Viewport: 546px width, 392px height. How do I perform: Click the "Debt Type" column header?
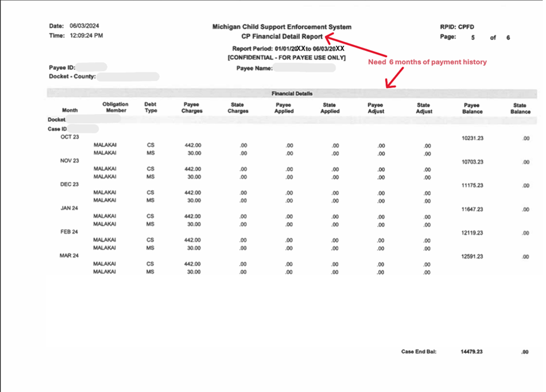point(150,107)
